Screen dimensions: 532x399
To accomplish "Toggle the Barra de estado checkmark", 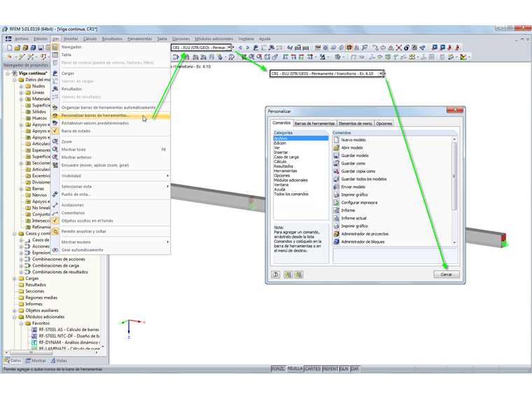I will click(x=55, y=131).
